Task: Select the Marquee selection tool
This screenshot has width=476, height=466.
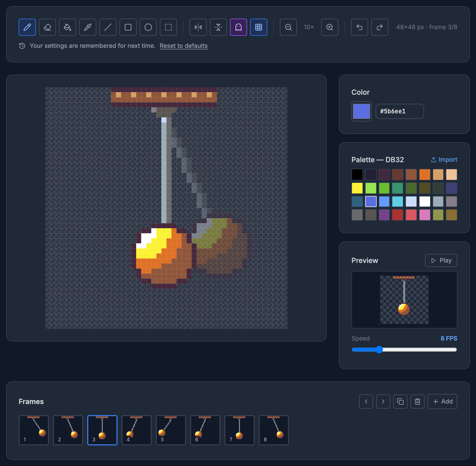Action: click(168, 27)
